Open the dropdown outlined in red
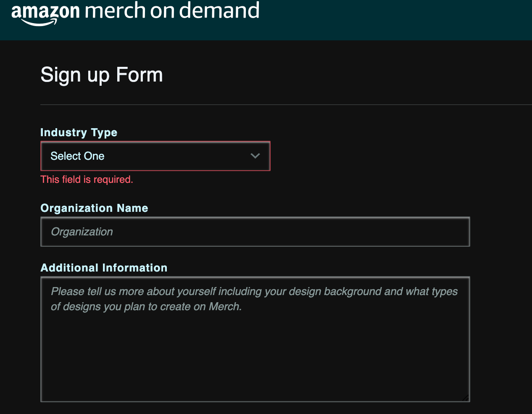This screenshot has height=414, width=532. click(x=155, y=156)
